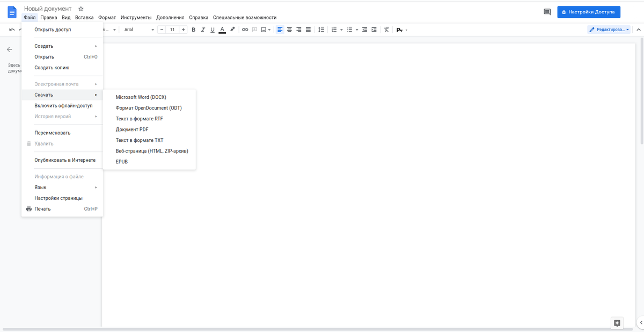Screen dimensions: 644x332
Task: Click the explore icon at bottom right
Action: [x=617, y=323]
